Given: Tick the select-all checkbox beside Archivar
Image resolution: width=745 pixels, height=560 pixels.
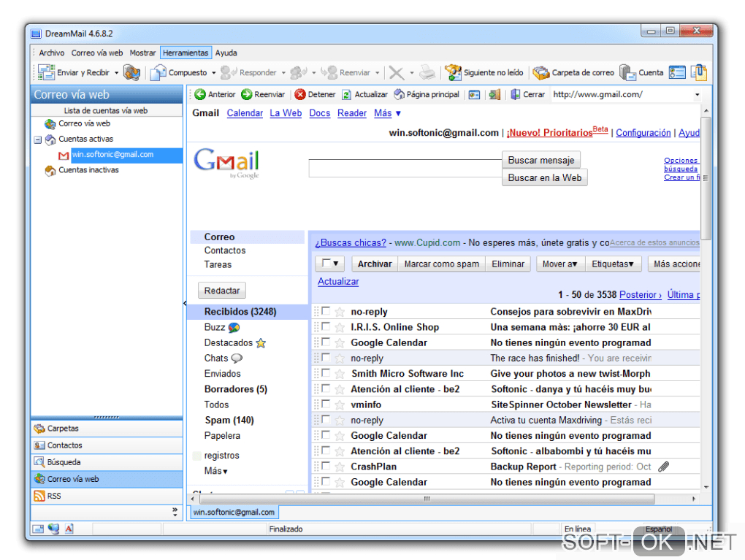Looking at the screenshot, I should point(326,263).
